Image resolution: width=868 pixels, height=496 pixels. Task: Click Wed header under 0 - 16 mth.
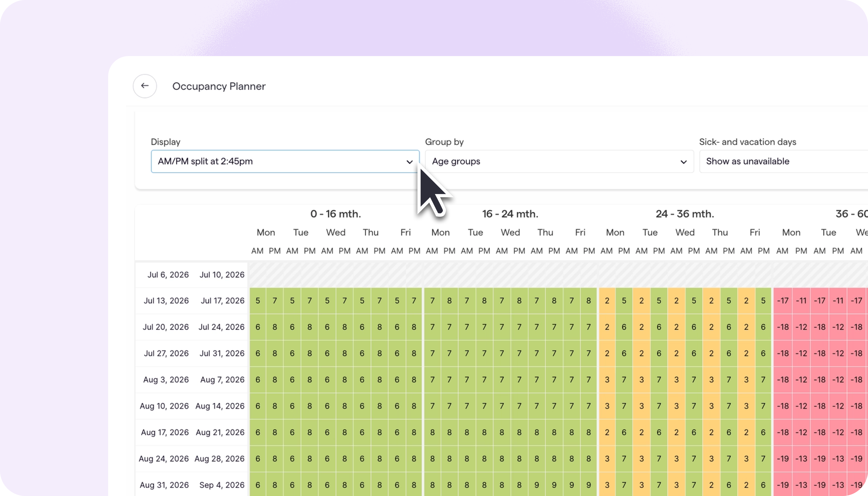tap(336, 232)
